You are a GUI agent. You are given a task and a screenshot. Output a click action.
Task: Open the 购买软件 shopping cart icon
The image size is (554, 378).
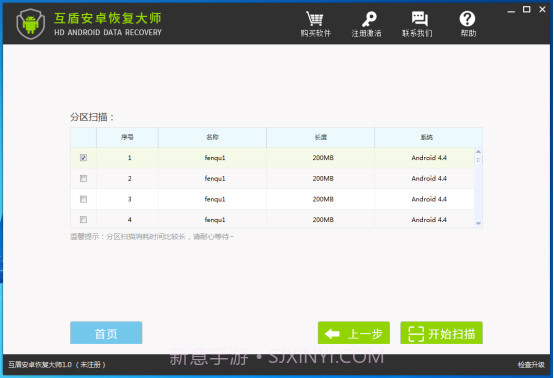pos(314,19)
